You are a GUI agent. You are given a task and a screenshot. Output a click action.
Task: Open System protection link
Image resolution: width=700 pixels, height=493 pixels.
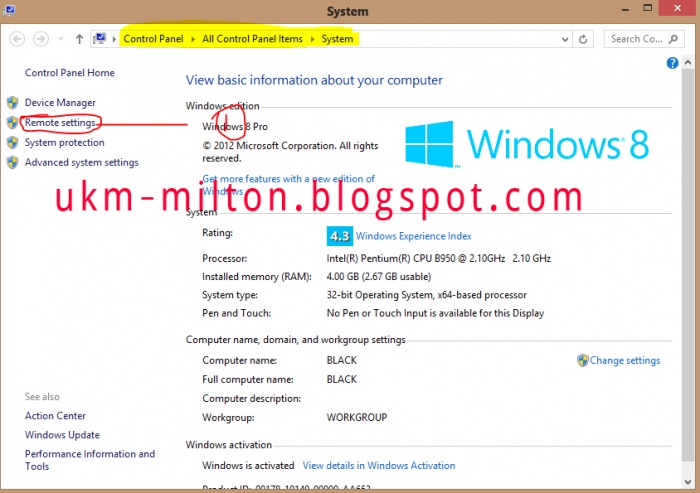tap(65, 142)
